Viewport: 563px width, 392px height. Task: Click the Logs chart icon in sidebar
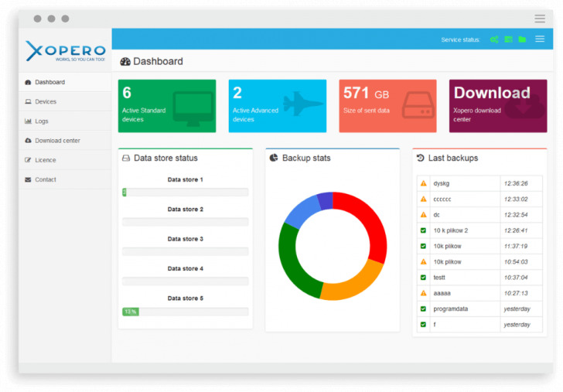pyautogui.click(x=28, y=121)
